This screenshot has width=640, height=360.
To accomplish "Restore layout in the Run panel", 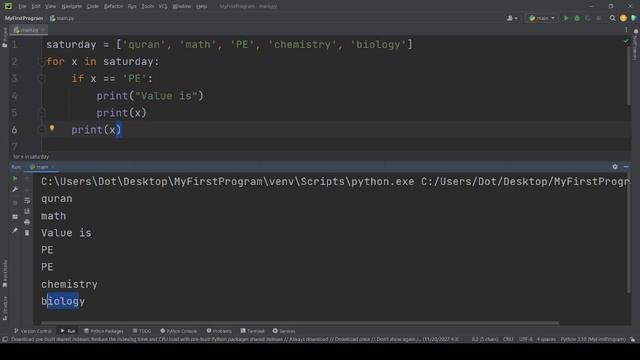I will [15, 217].
